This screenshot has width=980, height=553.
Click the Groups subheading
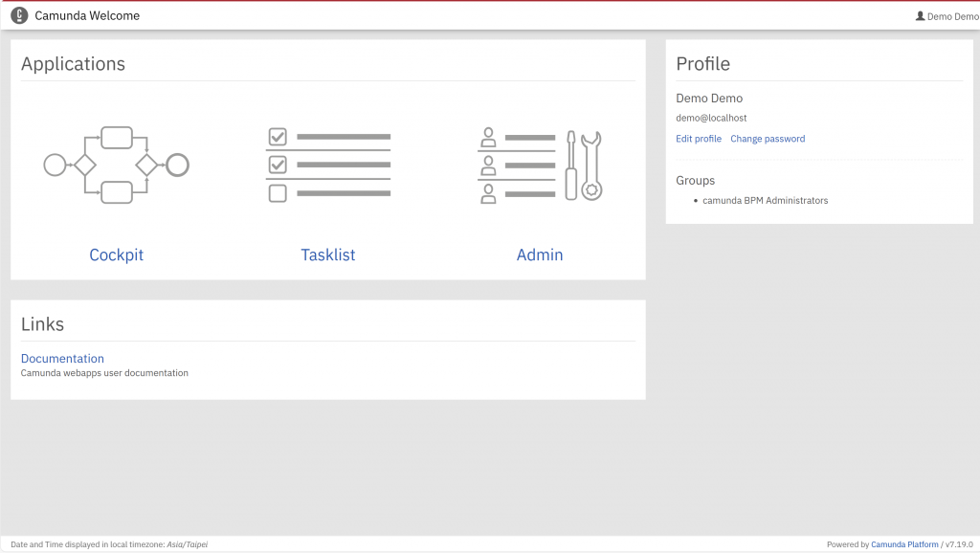coord(695,181)
